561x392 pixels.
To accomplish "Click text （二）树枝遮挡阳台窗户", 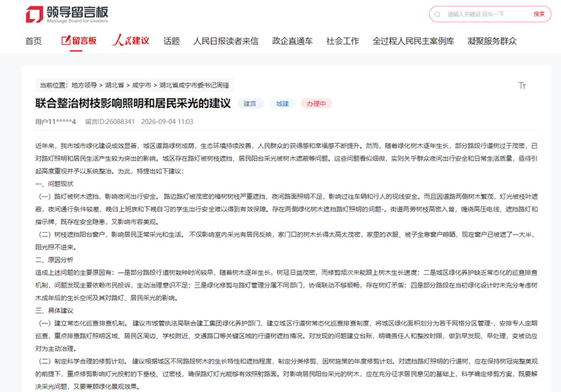I will pos(70,235).
